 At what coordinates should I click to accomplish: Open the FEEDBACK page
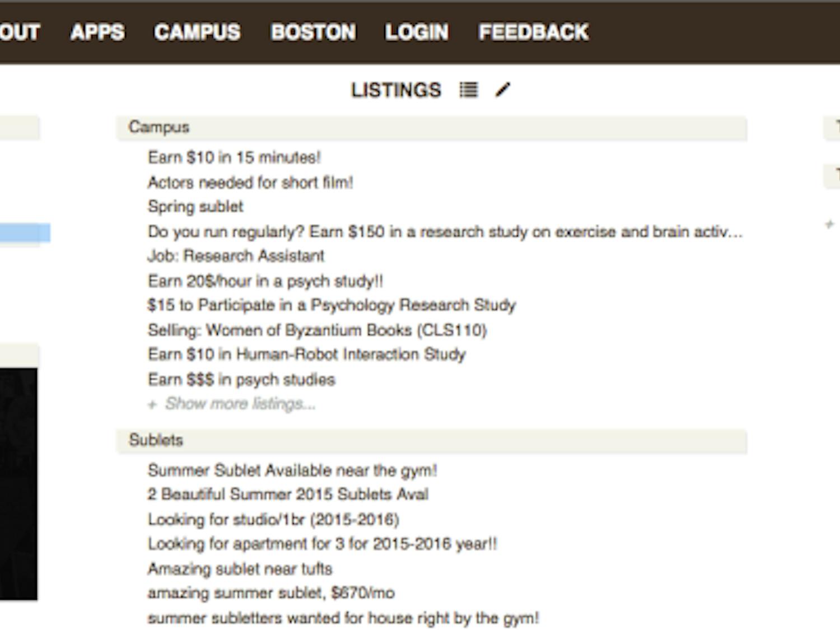pos(532,32)
